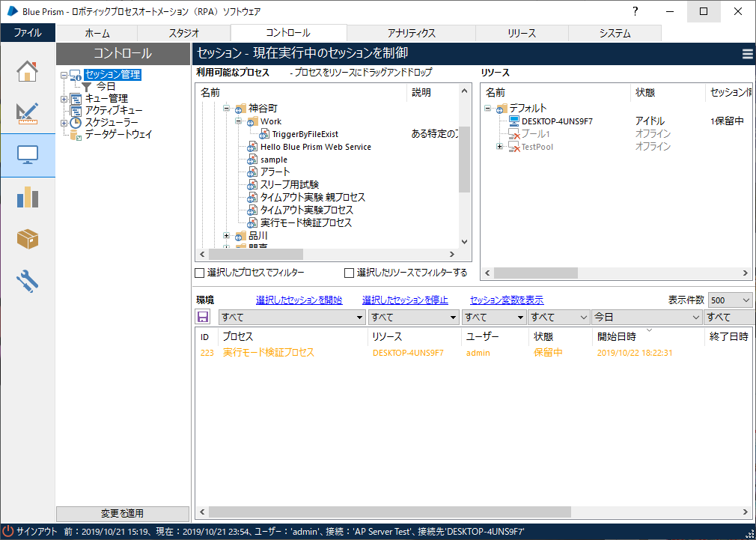This screenshot has height=540, width=756.
Task: Open the 今日 start date filter dropdown
Action: tap(647, 317)
